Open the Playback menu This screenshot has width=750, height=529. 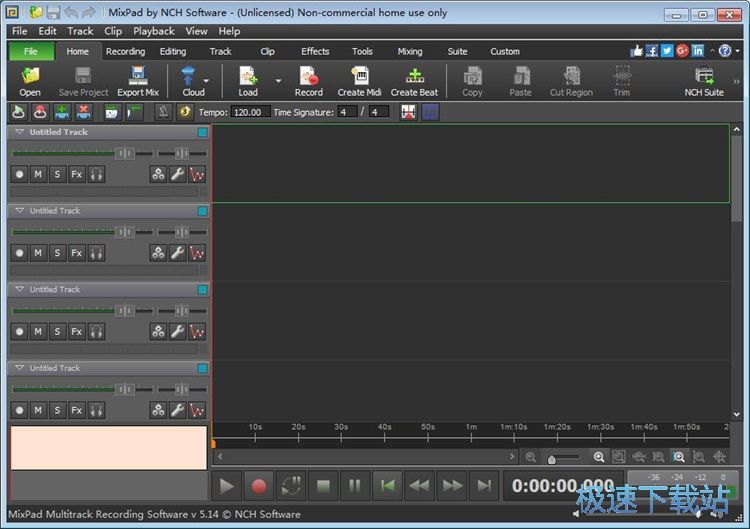153,31
